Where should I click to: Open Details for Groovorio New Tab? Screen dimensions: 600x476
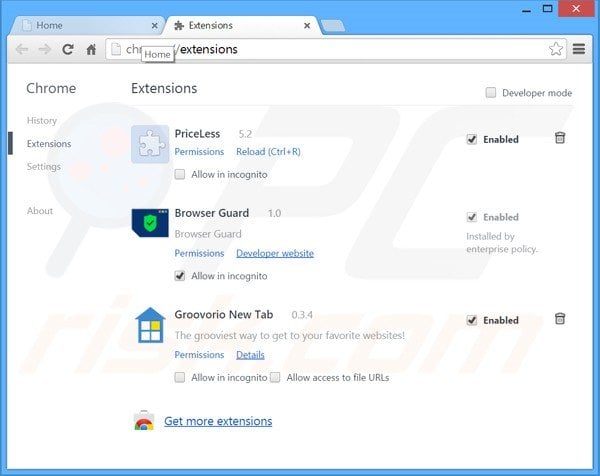[x=250, y=355]
